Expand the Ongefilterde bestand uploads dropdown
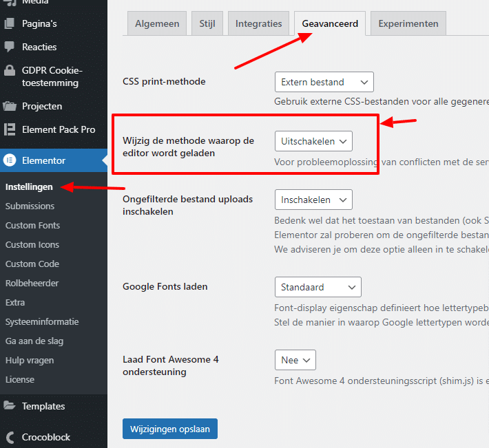The height and width of the screenshot is (448, 489). point(313,200)
